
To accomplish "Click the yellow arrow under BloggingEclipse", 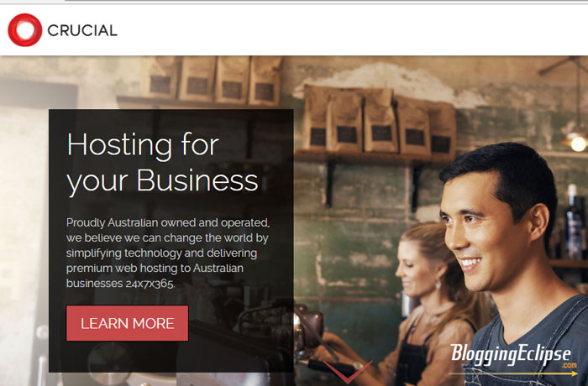I will tap(512, 373).
